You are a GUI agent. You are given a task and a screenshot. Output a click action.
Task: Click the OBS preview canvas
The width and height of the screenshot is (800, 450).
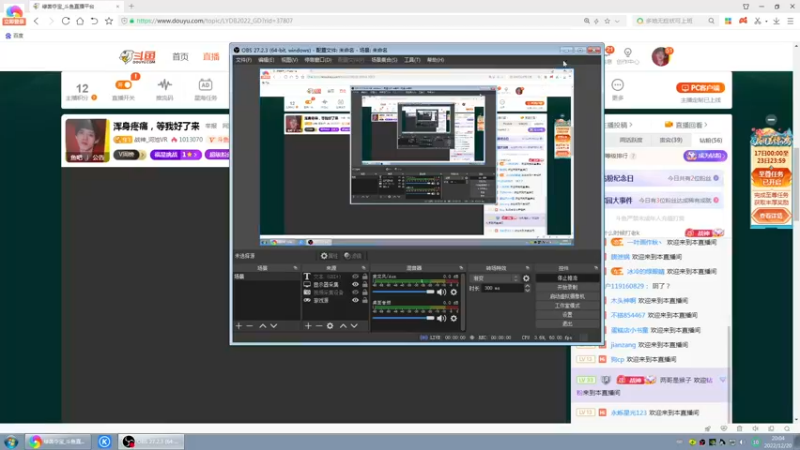(416, 157)
